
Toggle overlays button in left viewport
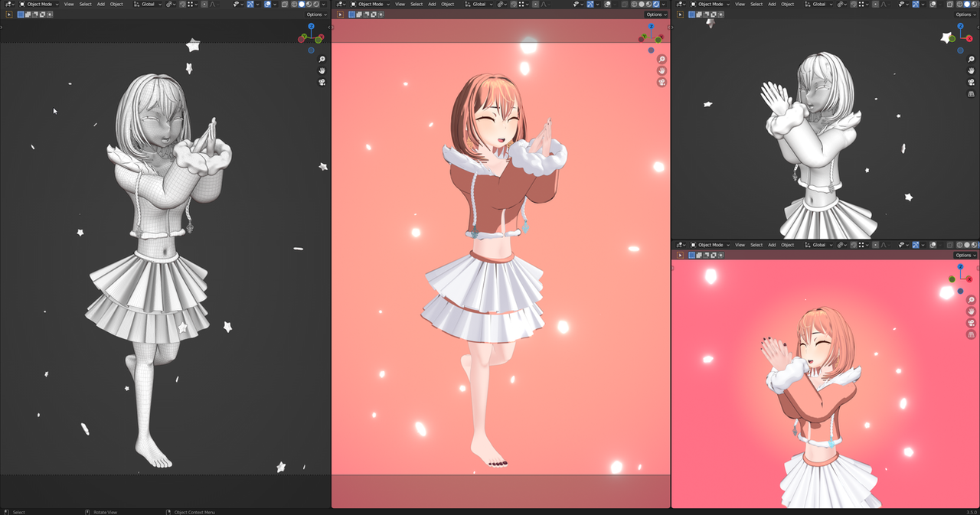(268, 4)
